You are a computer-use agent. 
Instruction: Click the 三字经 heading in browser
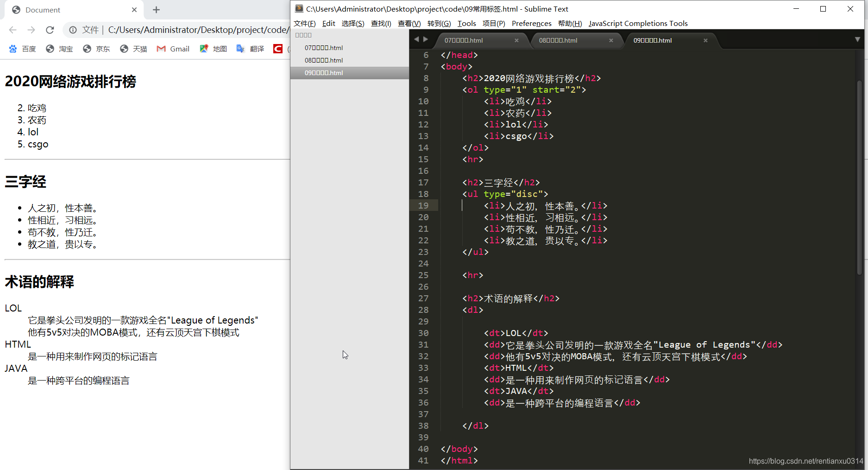pyautogui.click(x=25, y=182)
